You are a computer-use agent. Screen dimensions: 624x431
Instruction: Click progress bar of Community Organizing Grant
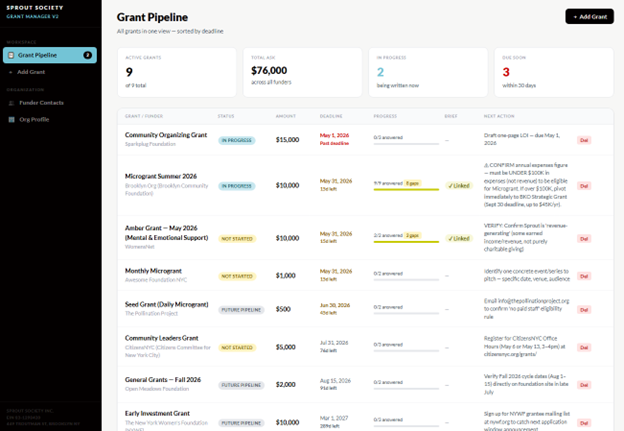point(406,144)
